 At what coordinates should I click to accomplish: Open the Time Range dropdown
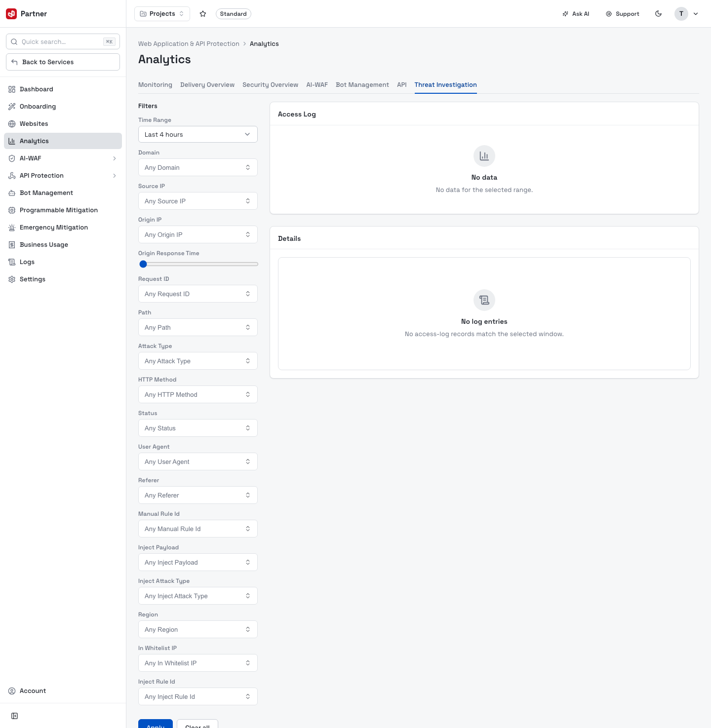[x=198, y=134]
